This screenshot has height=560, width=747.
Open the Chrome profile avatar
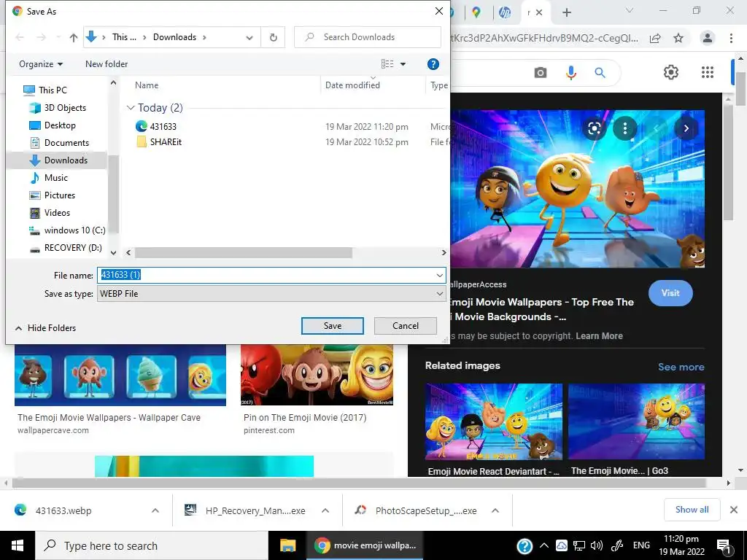(x=708, y=38)
